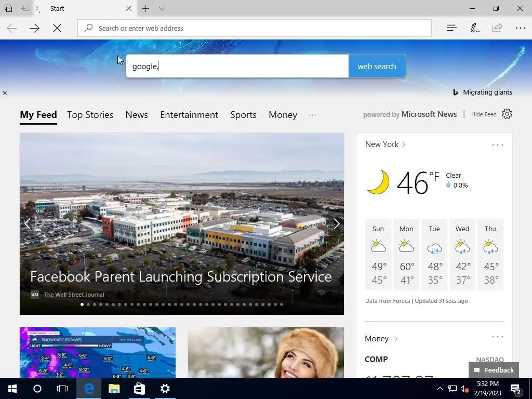Screen dimensions: 532x399
Task: Click the google. search box
Action: point(237,66)
